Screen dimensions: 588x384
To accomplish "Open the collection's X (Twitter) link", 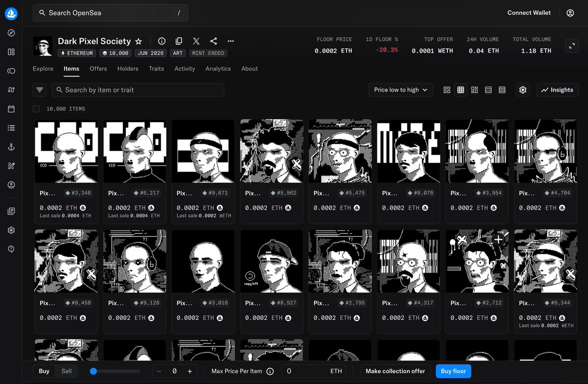I will (x=196, y=41).
